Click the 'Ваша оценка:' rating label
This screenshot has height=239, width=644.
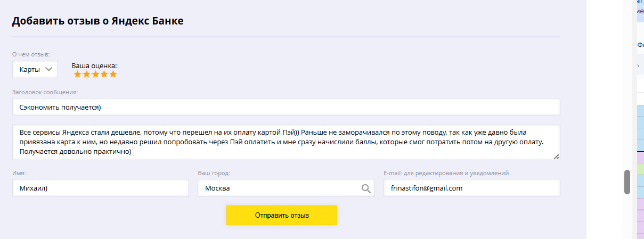94,66
